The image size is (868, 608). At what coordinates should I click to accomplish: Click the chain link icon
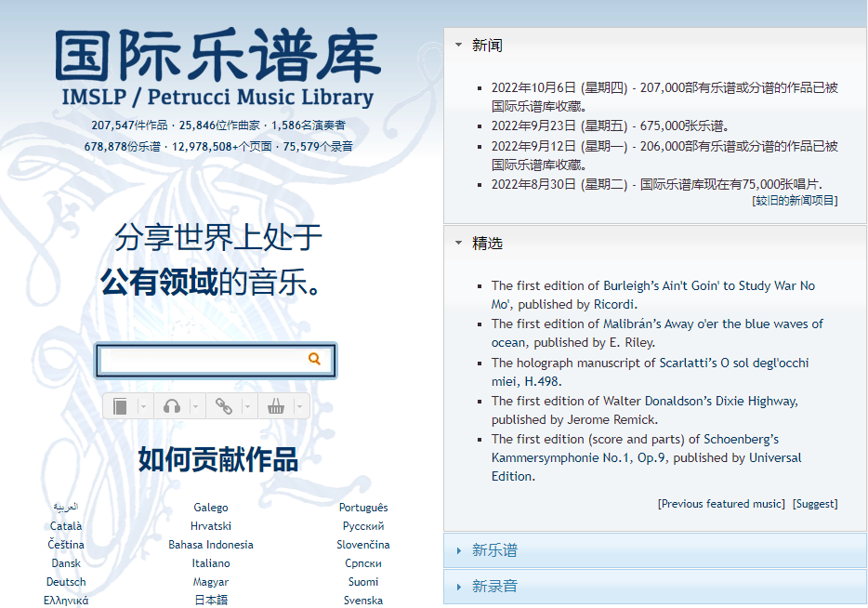pyautogui.click(x=223, y=406)
